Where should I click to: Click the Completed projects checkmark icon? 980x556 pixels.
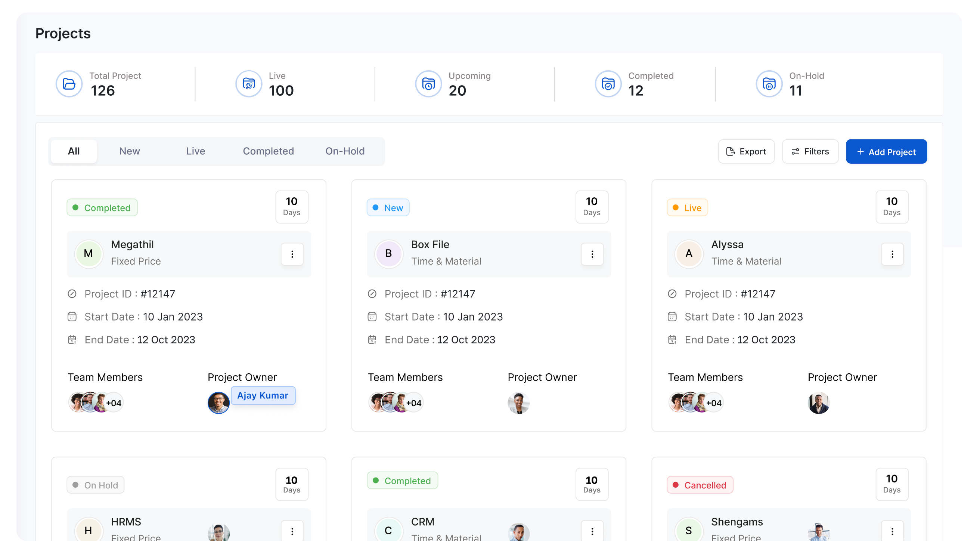coord(608,84)
